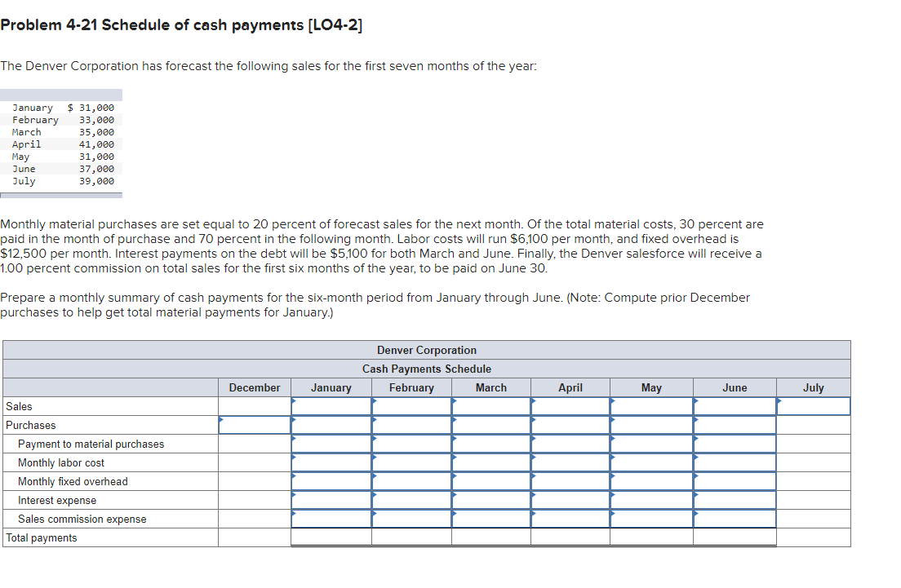Select May Interest expense cell

pyautogui.click(x=651, y=500)
